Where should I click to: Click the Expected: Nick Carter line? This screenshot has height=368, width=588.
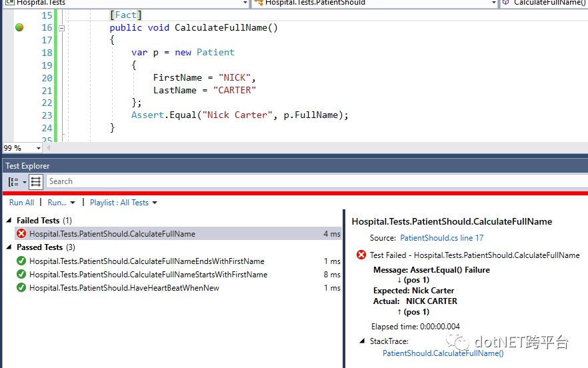(413, 291)
